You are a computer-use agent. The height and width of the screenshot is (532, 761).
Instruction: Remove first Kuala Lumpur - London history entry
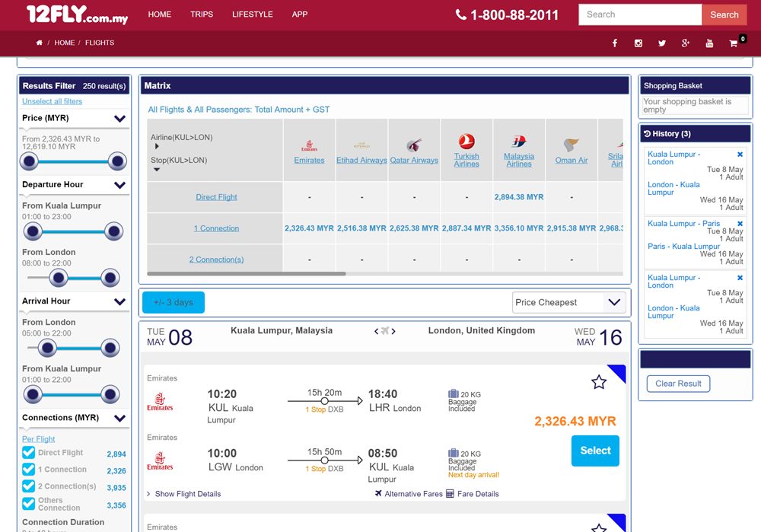[x=740, y=155]
